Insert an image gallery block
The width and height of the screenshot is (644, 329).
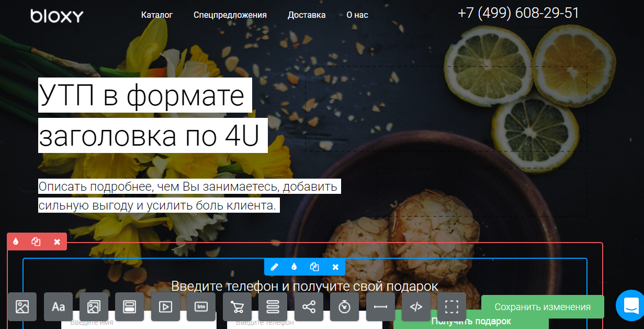tap(94, 307)
